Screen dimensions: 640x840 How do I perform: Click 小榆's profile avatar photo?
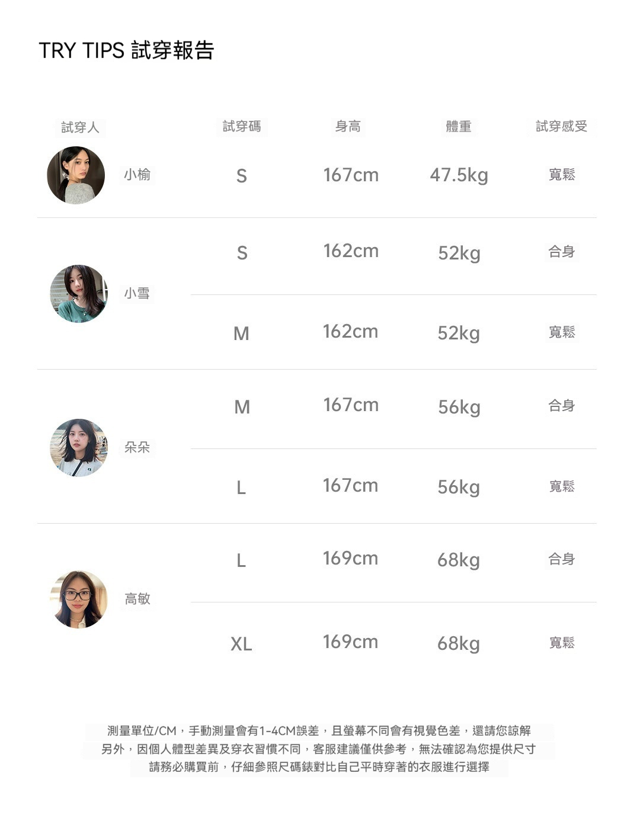76,175
